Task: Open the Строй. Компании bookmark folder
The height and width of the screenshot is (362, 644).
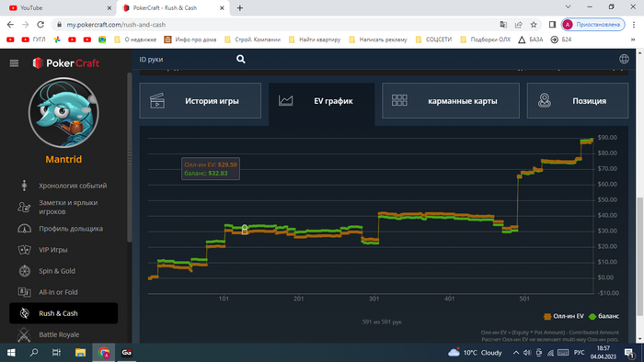Action: coord(253,40)
